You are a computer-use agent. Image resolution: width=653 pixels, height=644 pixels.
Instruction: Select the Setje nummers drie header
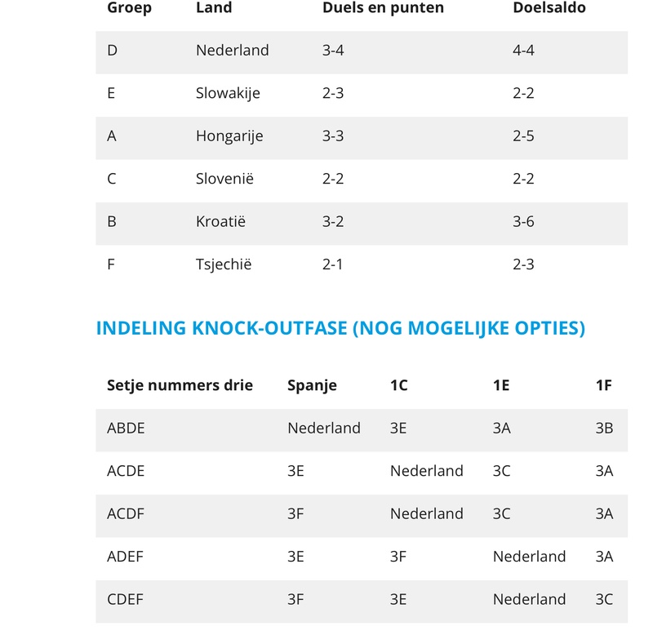[180, 385]
